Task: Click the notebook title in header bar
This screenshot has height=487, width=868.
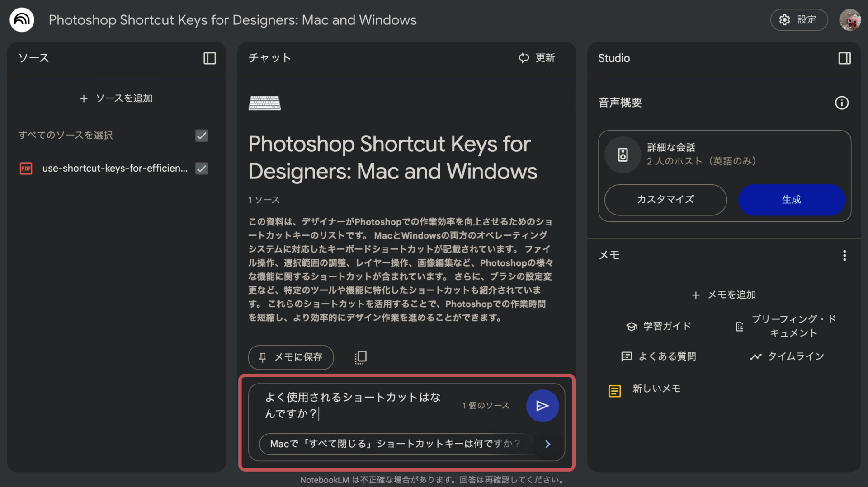Action: click(x=232, y=20)
